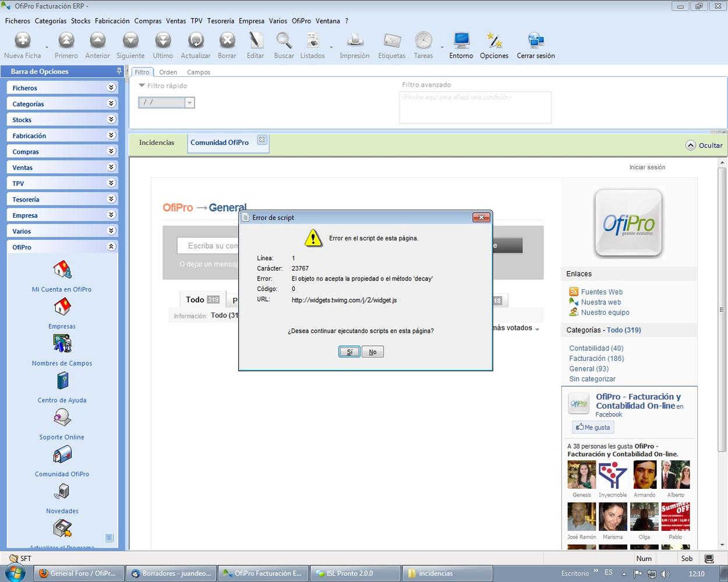Go to Siguiente record icon
728x582 pixels.
[x=130, y=40]
